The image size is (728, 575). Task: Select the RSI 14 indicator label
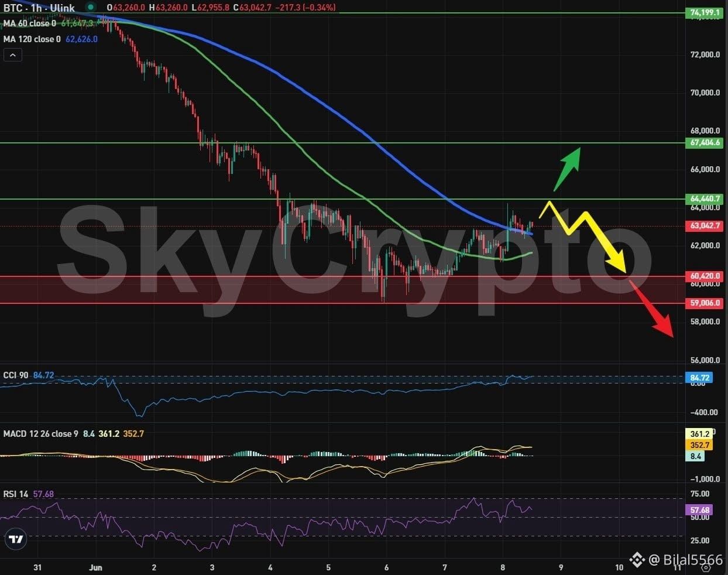[x=16, y=494]
